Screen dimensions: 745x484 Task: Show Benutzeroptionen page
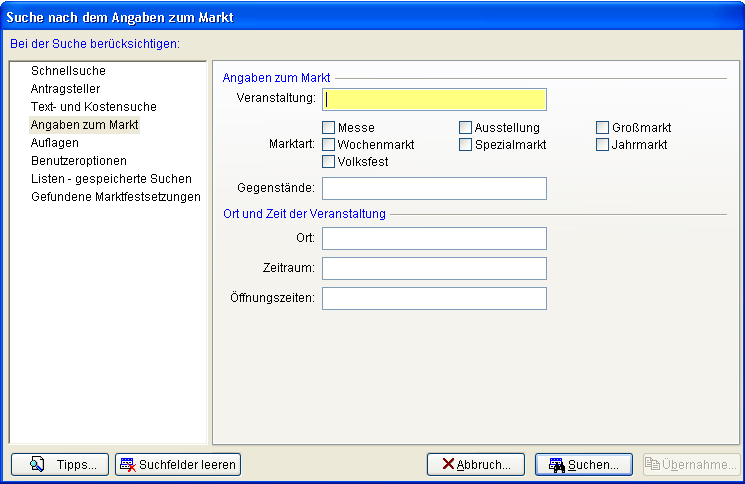[x=78, y=161]
